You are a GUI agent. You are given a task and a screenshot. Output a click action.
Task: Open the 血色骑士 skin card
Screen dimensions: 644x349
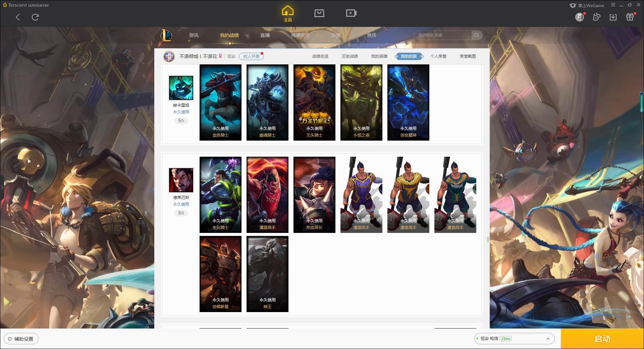point(220,102)
